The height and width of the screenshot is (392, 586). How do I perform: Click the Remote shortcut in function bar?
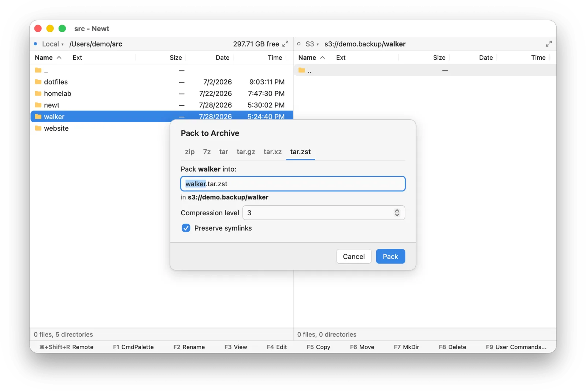66,347
